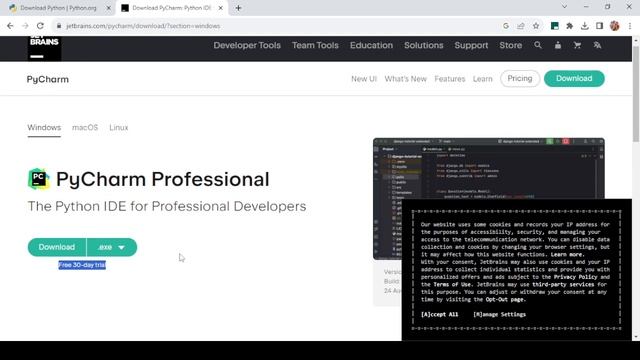Open site search magnifier icon
The width and height of the screenshot is (640, 360).
(x=538, y=45)
